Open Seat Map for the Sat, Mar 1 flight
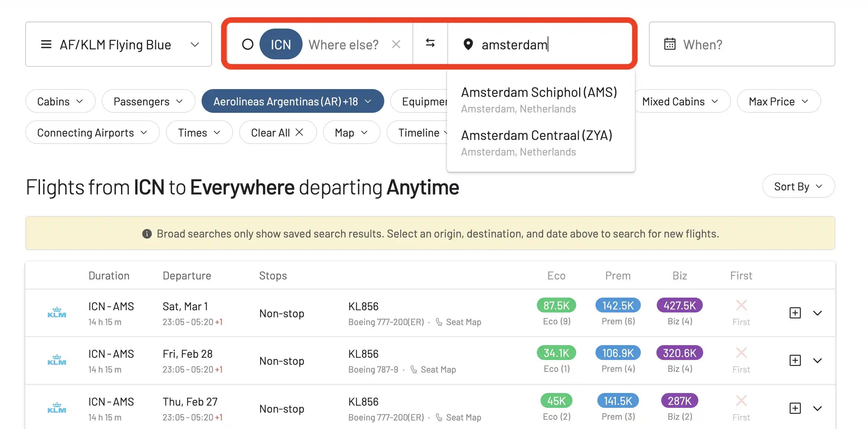Image resolution: width=868 pixels, height=429 pixels. coord(458,322)
